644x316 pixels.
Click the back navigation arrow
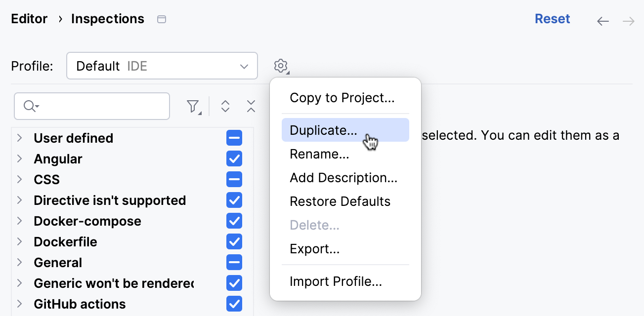click(602, 21)
